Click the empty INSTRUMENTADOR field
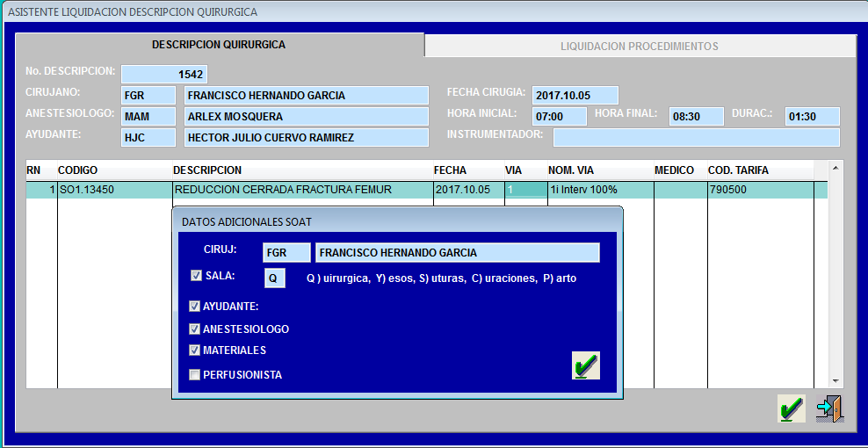The width and height of the screenshot is (868, 448). pyautogui.click(x=697, y=137)
